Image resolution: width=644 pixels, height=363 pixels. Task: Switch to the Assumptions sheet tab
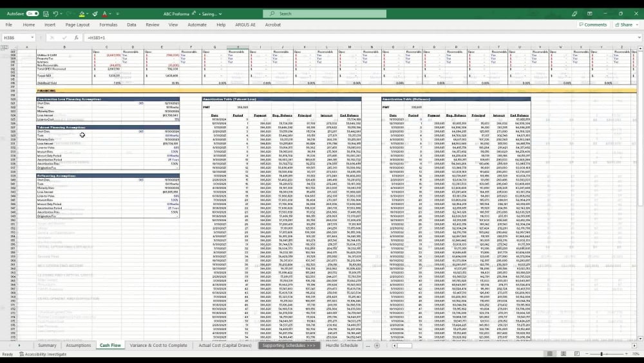(78, 346)
